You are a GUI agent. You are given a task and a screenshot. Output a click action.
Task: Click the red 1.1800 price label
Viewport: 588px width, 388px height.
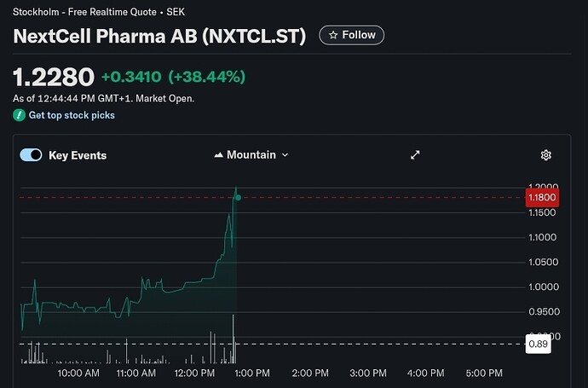click(543, 198)
